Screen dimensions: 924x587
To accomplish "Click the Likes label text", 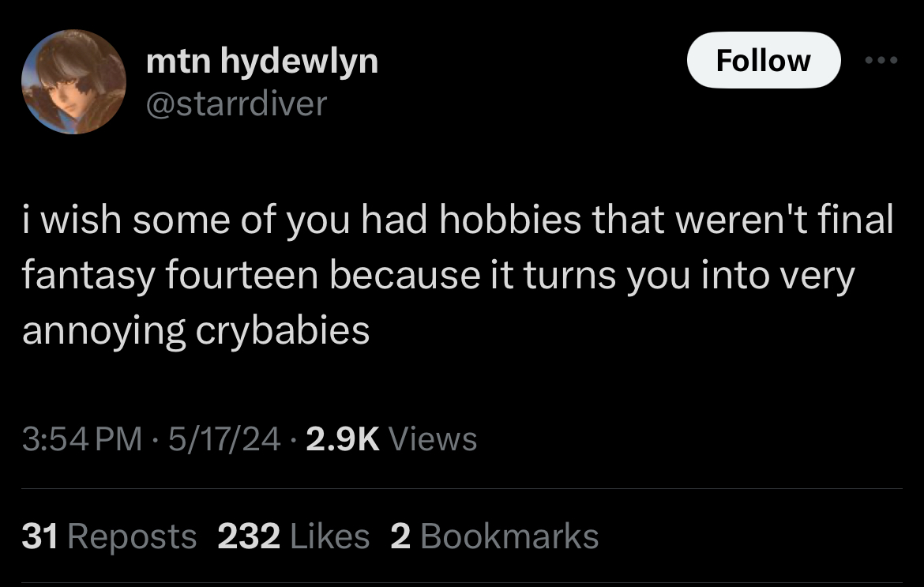I will click(330, 537).
